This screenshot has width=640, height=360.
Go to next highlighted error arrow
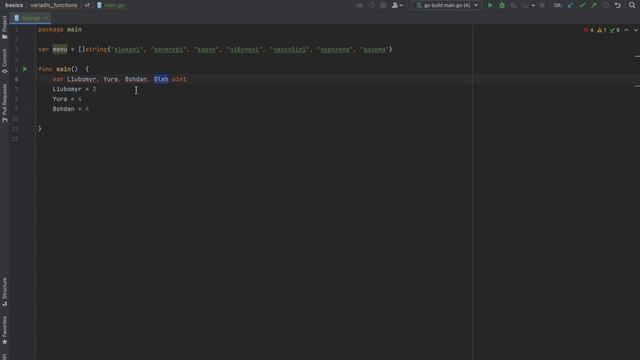point(636,30)
